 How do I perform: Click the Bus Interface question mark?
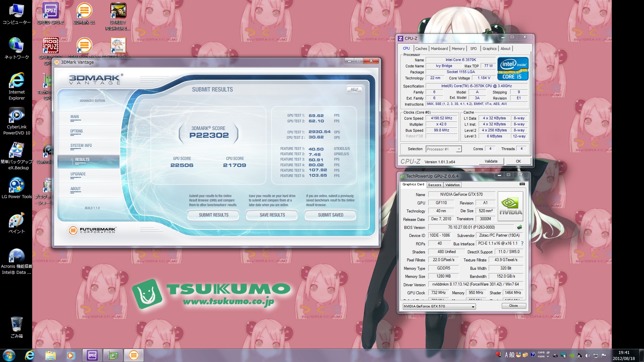(522, 244)
